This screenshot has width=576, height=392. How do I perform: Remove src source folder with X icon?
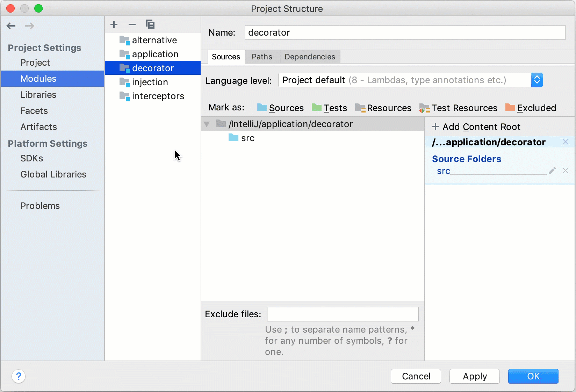click(x=566, y=171)
